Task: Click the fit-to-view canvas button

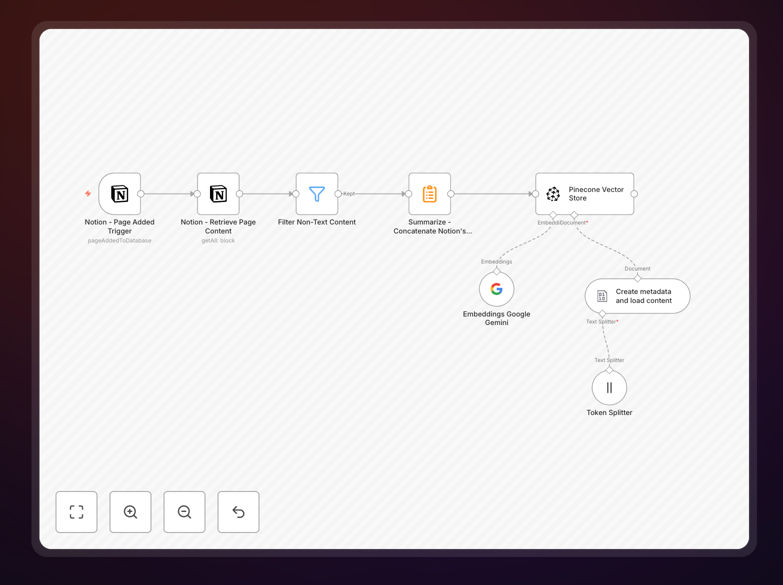Action: click(x=76, y=512)
